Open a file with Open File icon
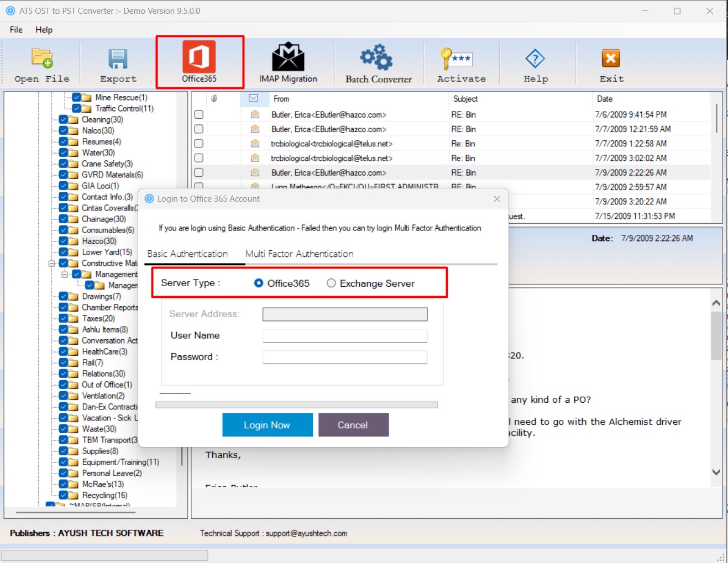Screen dimensions: 728x563 (x=42, y=58)
